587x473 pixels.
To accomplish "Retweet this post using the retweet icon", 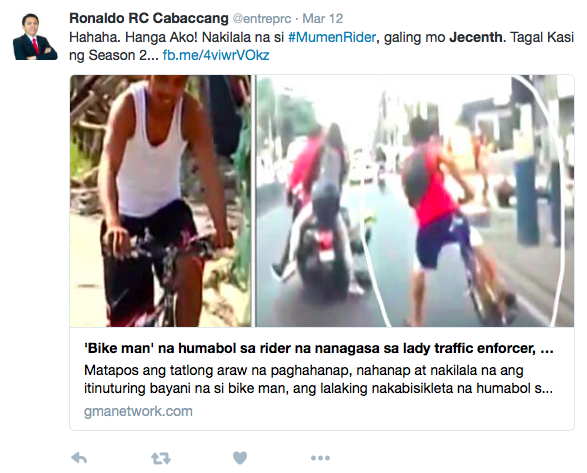I will [161, 458].
